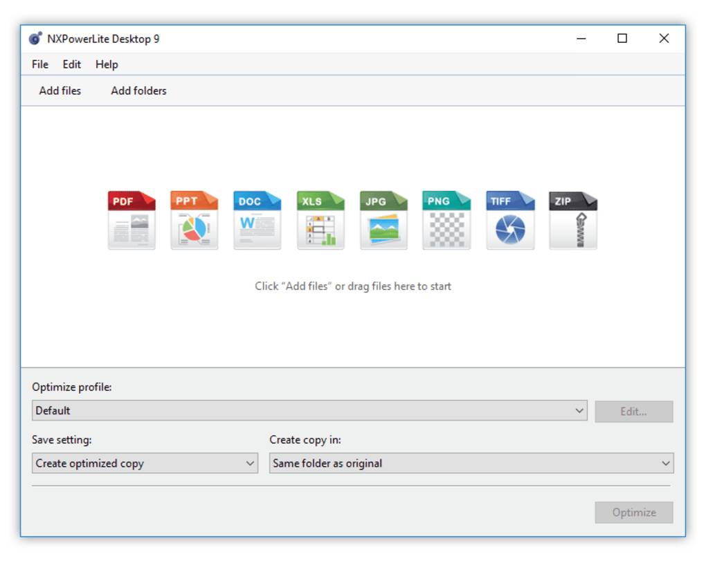Click the Edit profile button
The height and width of the screenshot is (588, 706).
pos(633,411)
